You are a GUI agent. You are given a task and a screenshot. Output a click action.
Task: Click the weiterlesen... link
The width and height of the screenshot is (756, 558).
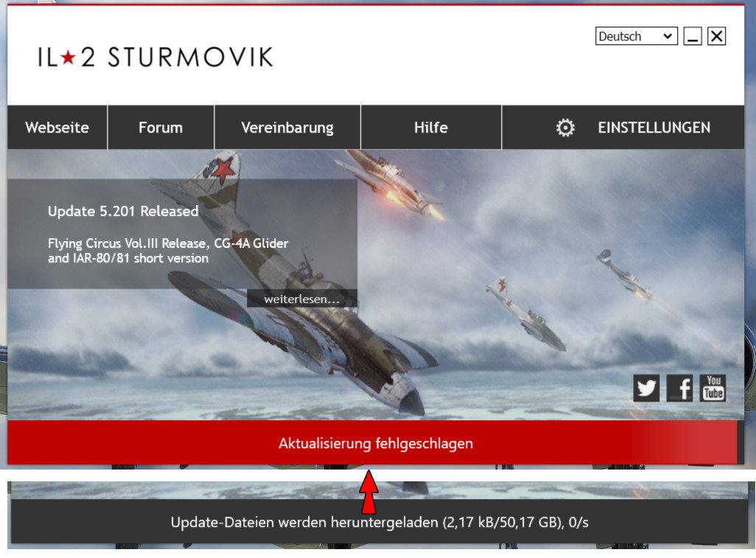[302, 299]
